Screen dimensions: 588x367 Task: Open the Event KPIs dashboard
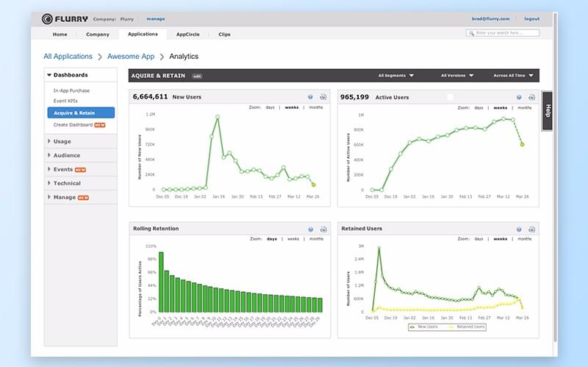(65, 101)
